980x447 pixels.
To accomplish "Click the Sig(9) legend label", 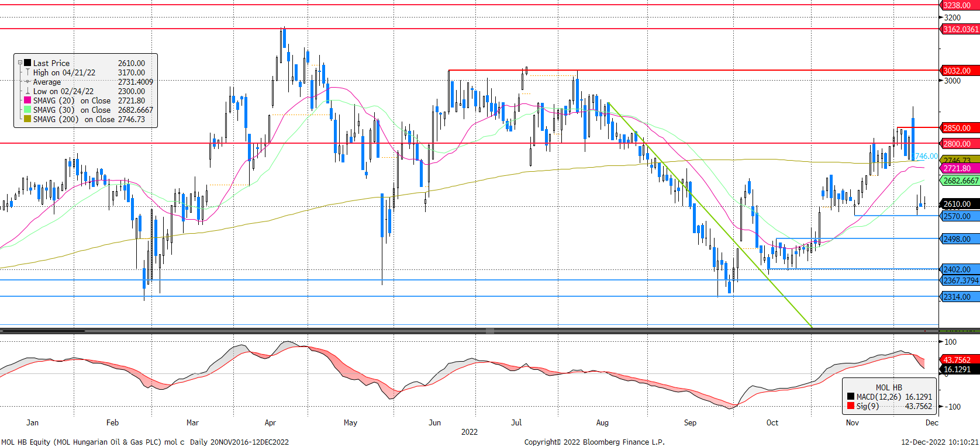I will tap(868, 406).
